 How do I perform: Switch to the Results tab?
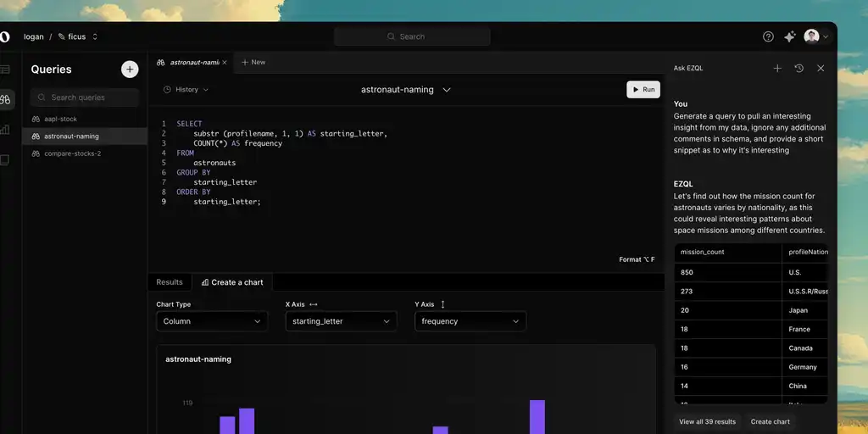click(x=170, y=282)
